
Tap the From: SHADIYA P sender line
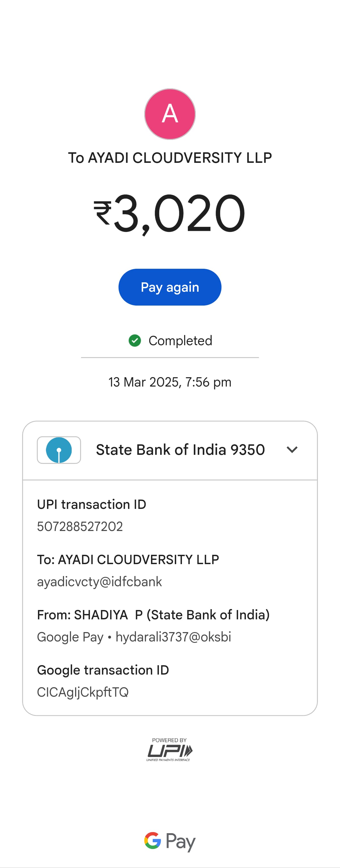click(x=153, y=615)
